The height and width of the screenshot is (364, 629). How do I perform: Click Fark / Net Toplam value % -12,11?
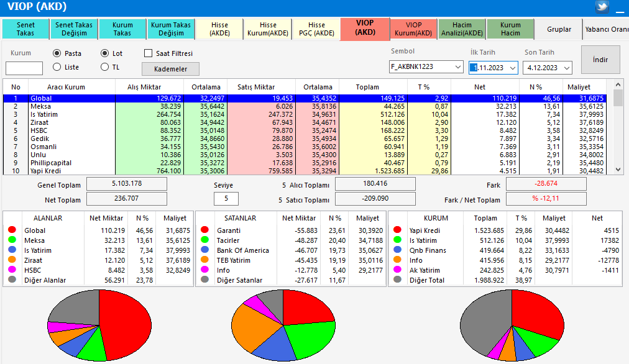546,198
